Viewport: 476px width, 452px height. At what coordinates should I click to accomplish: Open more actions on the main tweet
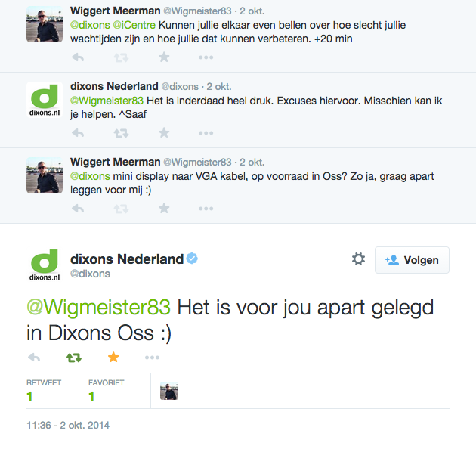coord(152,358)
